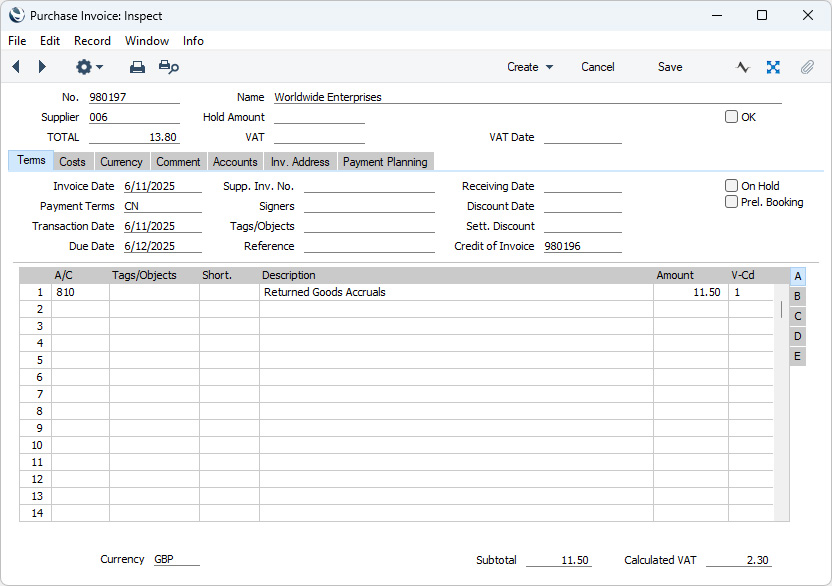Image resolution: width=832 pixels, height=586 pixels.
Task: Open workflow activity icon
Action: tap(743, 67)
